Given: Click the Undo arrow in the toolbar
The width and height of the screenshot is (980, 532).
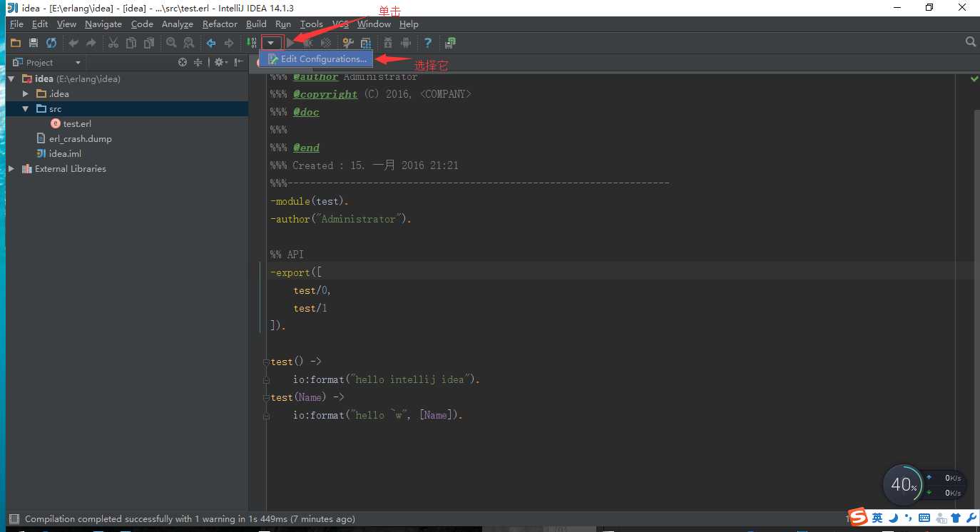Looking at the screenshot, I should (x=73, y=43).
